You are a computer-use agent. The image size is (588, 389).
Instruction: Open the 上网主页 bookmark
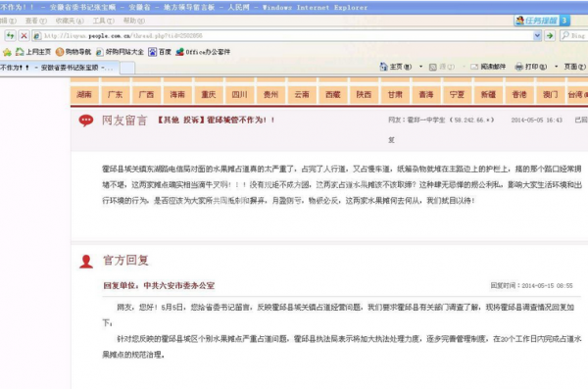pos(33,52)
